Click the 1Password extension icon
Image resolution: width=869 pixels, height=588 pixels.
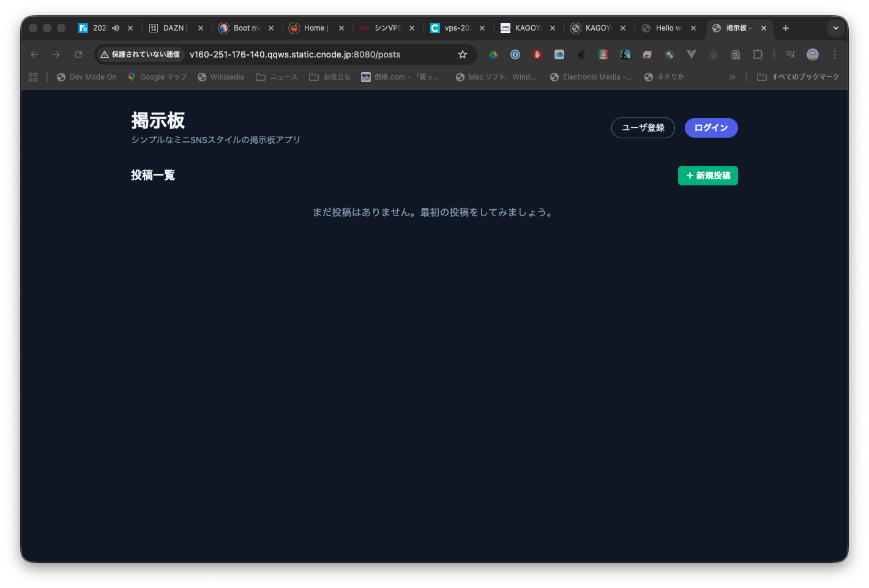515,54
